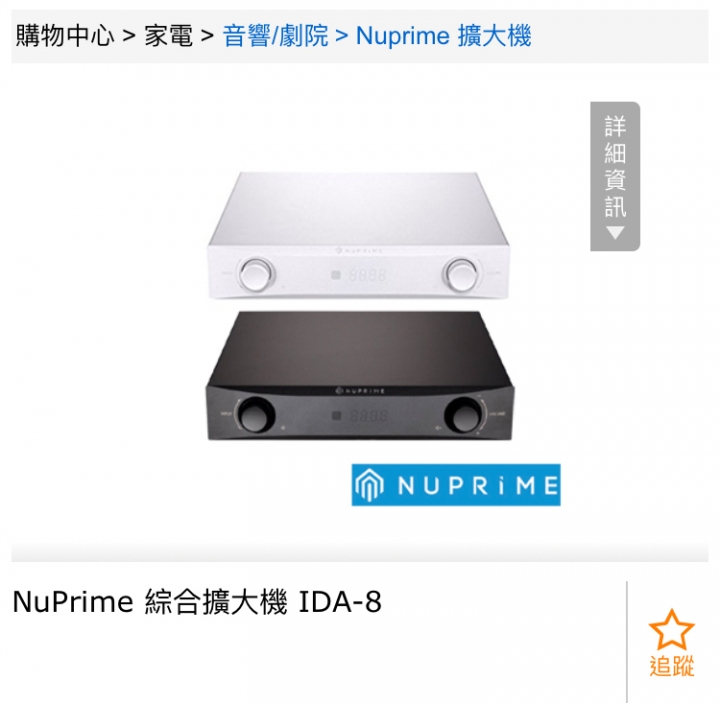Open 音響/劇院 breadcrumb link
Image resolution: width=720 pixels, height=703 pixels.
tap(276, 35)
